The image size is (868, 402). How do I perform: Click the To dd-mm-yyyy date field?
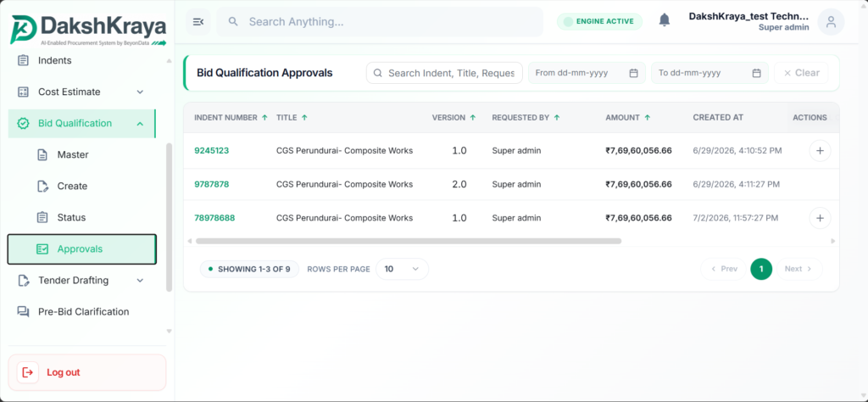pos(709,73)
